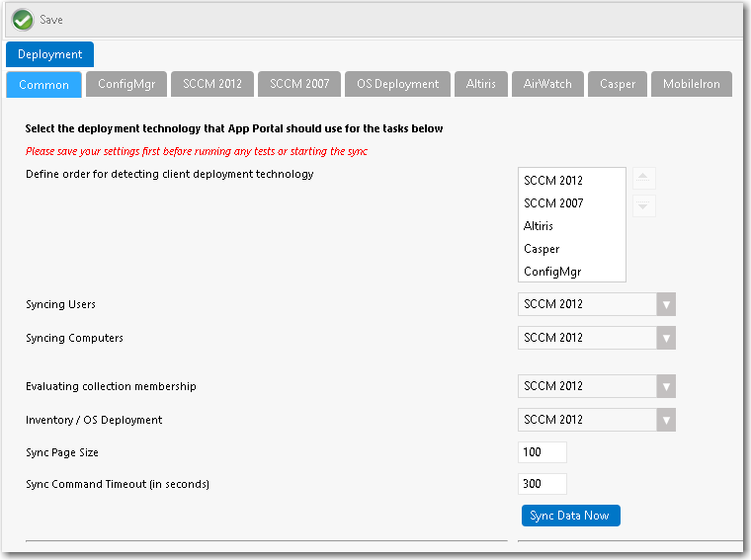This screenshot has width=751, height=560.
Task: Click the move-down arrow beside the order list
Action: 643,205
